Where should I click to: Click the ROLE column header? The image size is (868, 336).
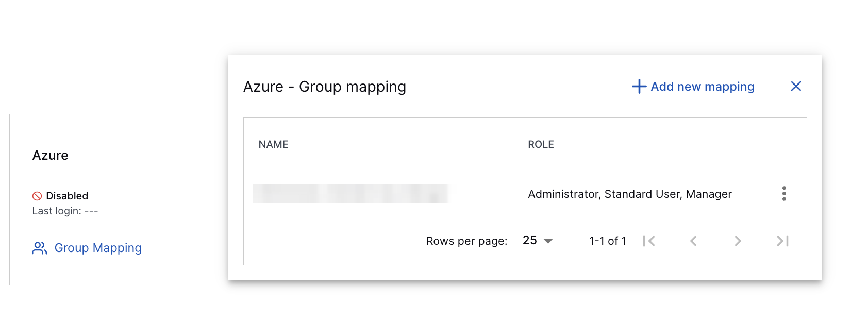pyautogui.click(x=541, y=144)
